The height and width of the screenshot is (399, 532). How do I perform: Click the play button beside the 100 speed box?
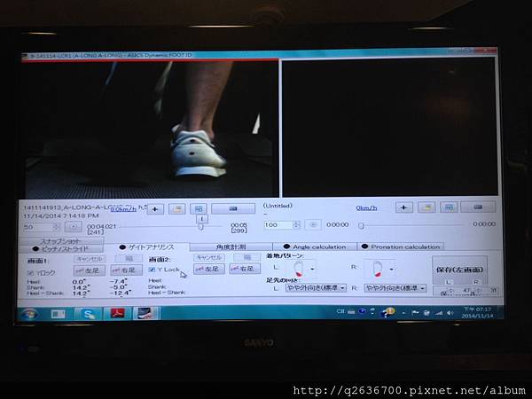click(313, 224)
